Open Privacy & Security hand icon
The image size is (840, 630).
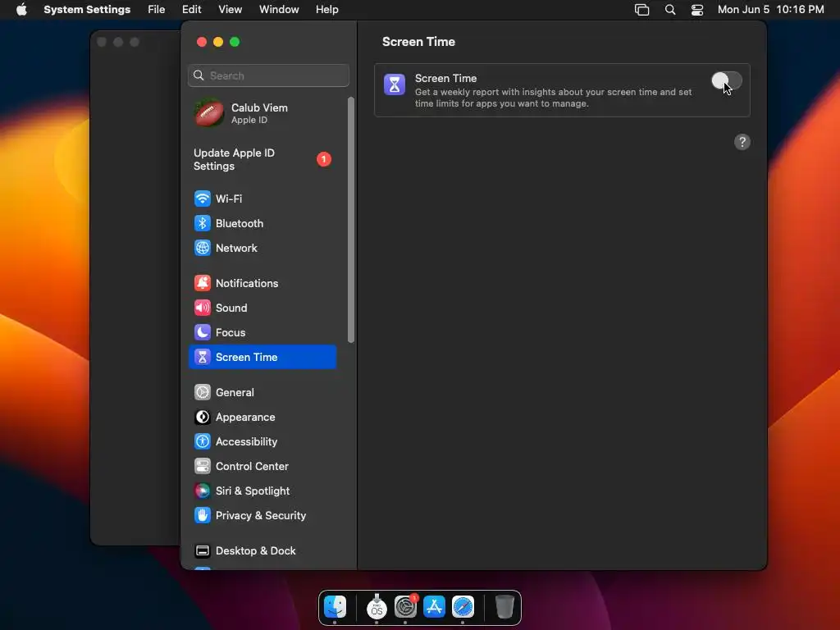tap(202, 516)
